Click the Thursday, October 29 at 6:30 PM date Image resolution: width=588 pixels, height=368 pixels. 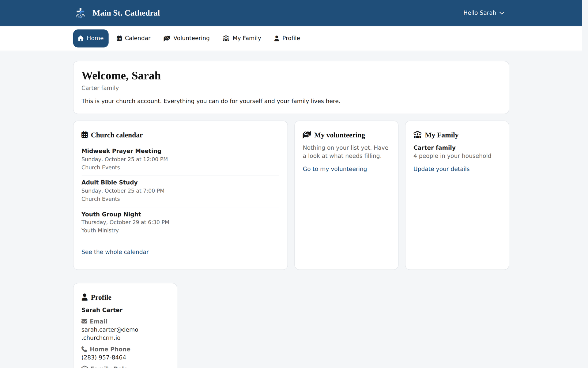[x=125, y=222]
